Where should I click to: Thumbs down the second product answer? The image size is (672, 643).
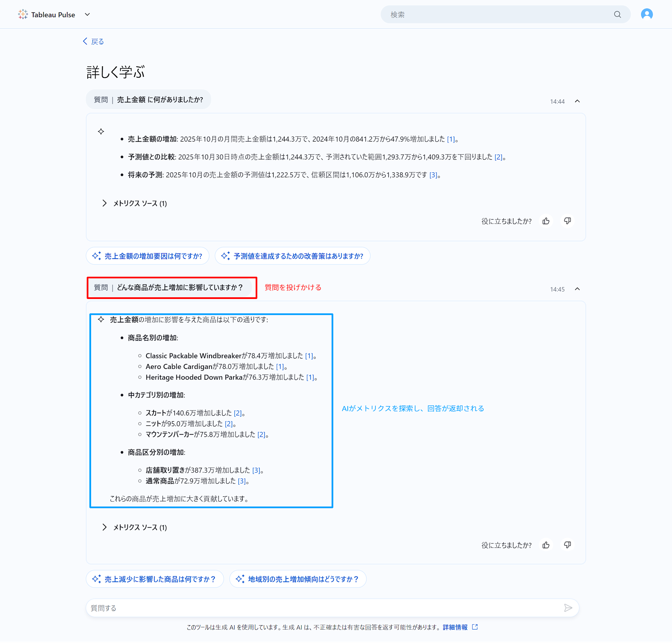pos(567,545)
